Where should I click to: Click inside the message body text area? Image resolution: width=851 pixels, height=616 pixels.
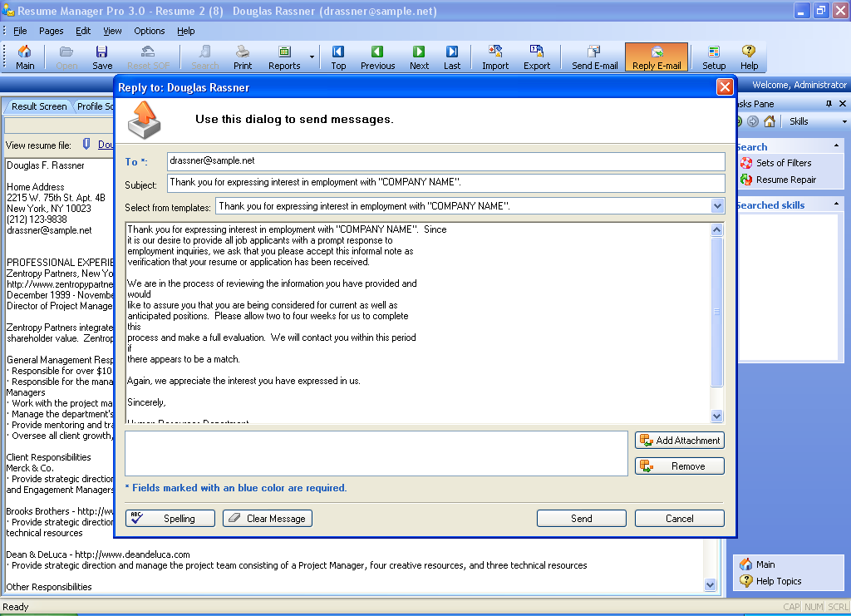coord(418,323)
